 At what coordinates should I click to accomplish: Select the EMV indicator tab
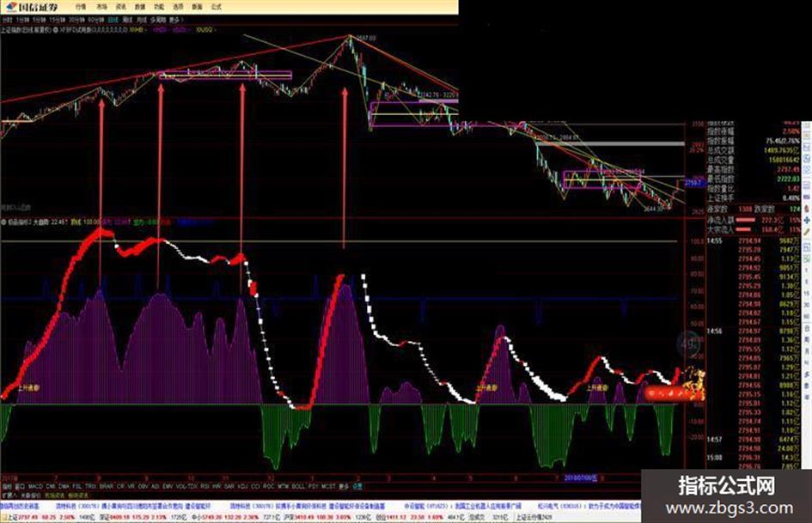pos(168,487)
